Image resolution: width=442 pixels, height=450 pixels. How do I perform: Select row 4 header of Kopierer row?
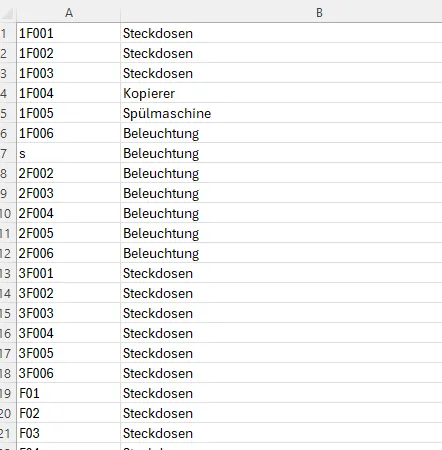pyautogui.click(x=8, y=93)
